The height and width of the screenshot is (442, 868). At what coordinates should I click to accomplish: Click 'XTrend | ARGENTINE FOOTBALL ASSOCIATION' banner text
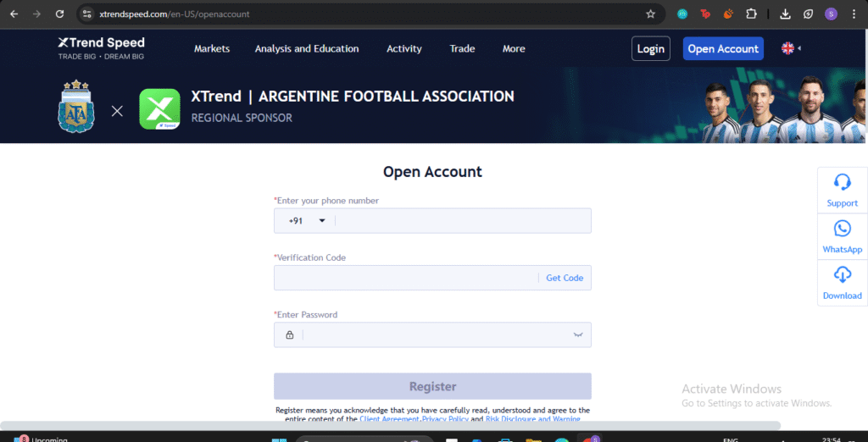(x=353, y=97)
